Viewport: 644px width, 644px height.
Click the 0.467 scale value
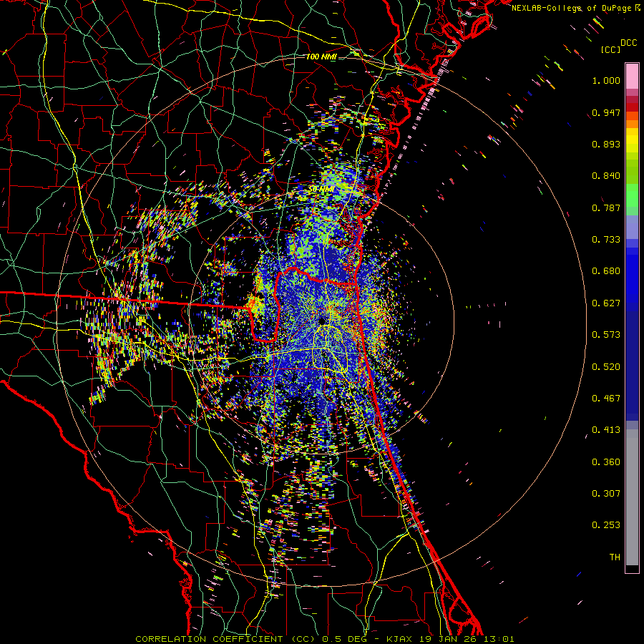[606, 399]
